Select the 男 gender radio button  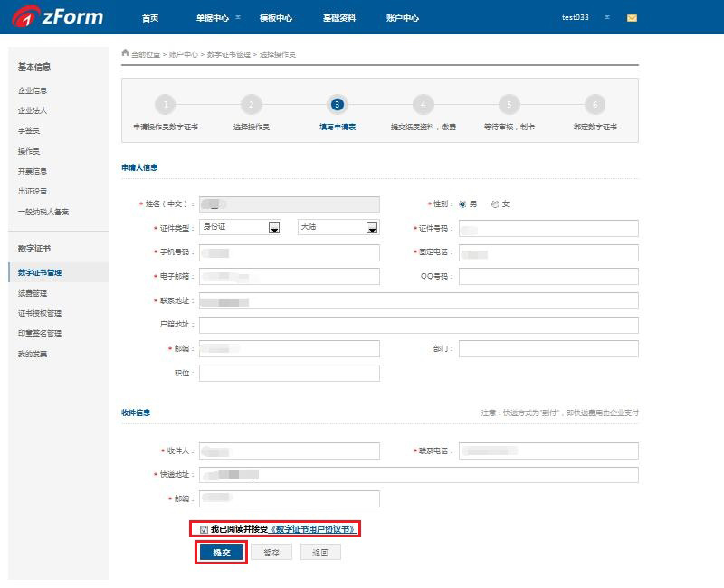[x=462, y=204]
